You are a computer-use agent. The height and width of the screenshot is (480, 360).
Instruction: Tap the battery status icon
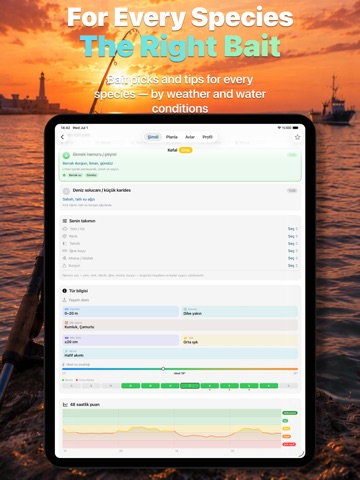[x=295, y=128]
